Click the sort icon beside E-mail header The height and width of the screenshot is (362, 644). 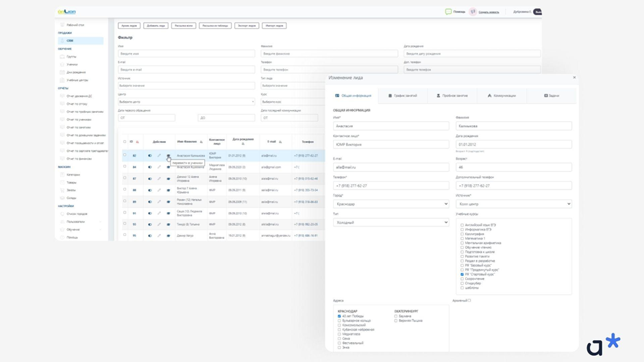(280, 142)
